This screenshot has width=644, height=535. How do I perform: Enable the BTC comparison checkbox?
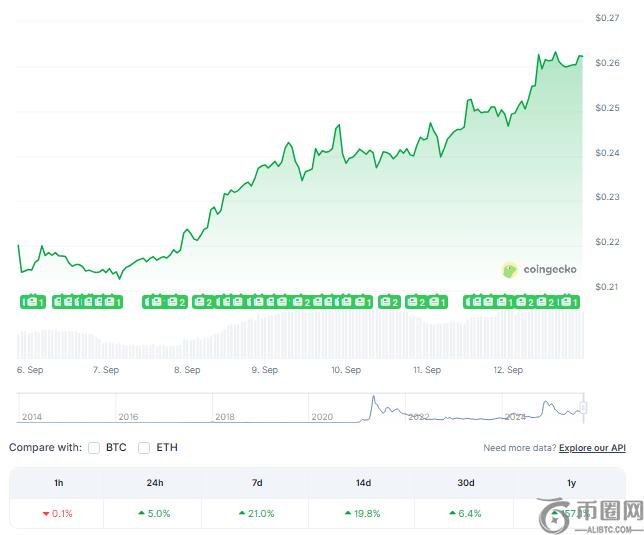[94, 447]
